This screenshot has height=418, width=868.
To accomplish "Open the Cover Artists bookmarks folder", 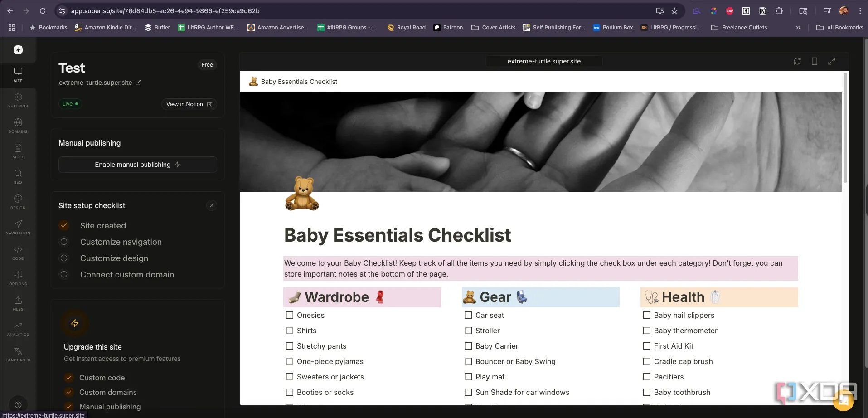I will click(494, 28).
